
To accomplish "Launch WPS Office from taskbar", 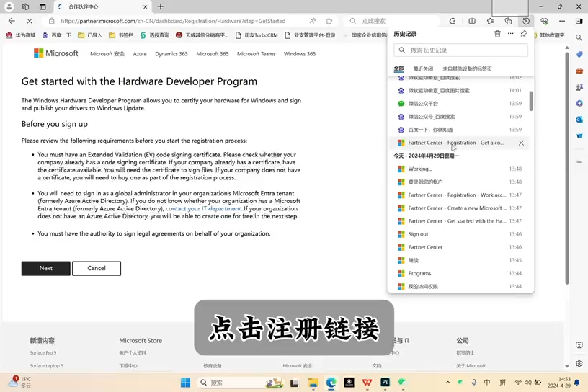I will [367, 382].
